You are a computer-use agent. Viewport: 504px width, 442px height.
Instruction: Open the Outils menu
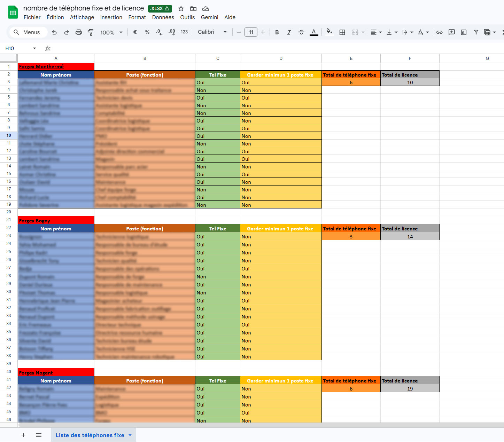pos(187,17)
